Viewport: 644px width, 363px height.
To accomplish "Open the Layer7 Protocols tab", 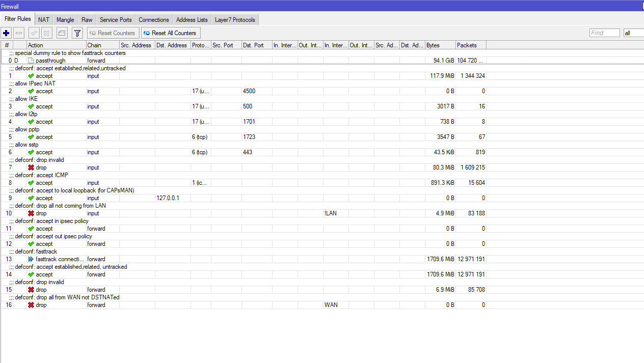I will 235,19.
